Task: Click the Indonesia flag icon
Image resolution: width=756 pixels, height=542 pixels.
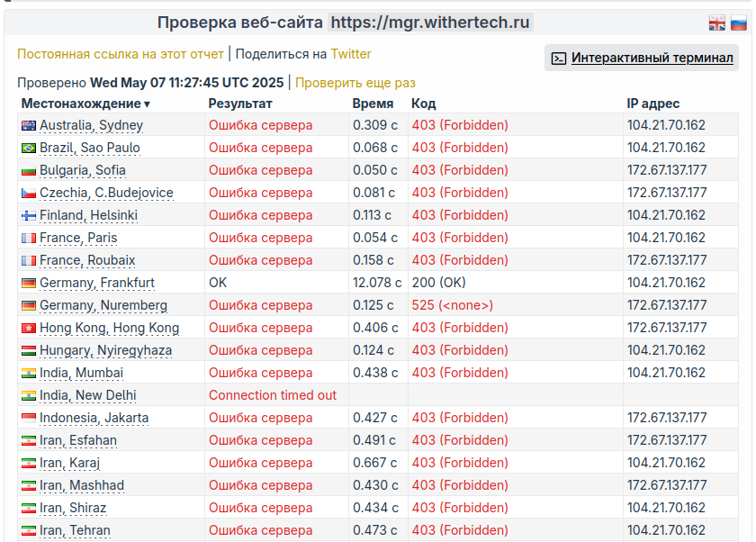Action: (28, 418)
